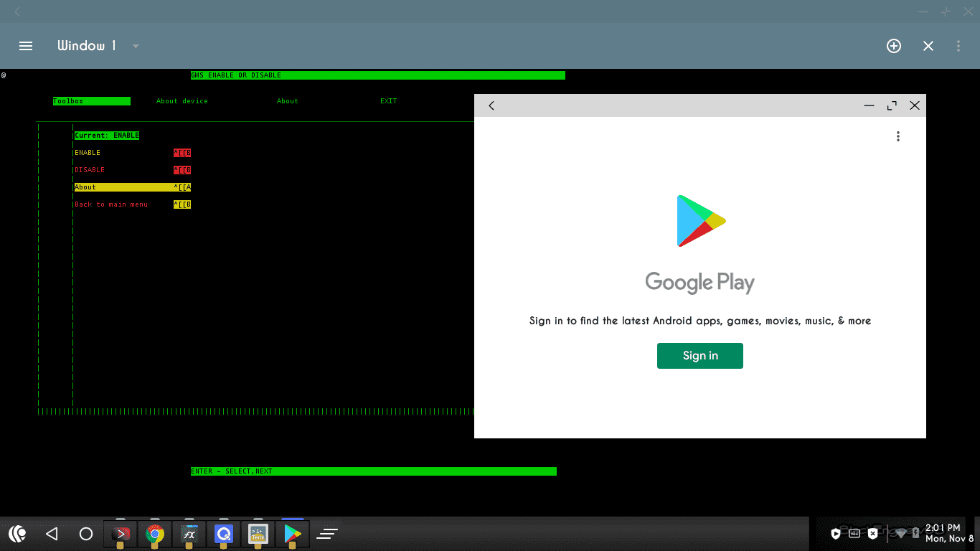Select the highlighted About entry in list
This screenshot has height=551, width=980.
pos(133,187)
